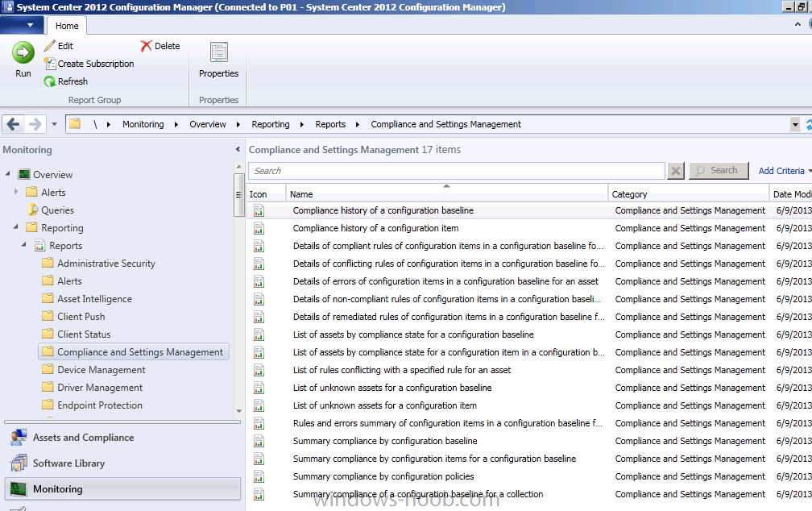Open the address bar dropdown
Screen dimensions: 812x511
pos(795,124)
